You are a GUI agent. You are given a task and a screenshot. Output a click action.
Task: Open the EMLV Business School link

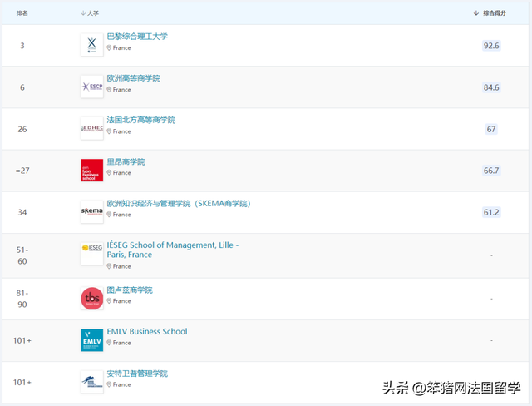(x=147, y=332)
